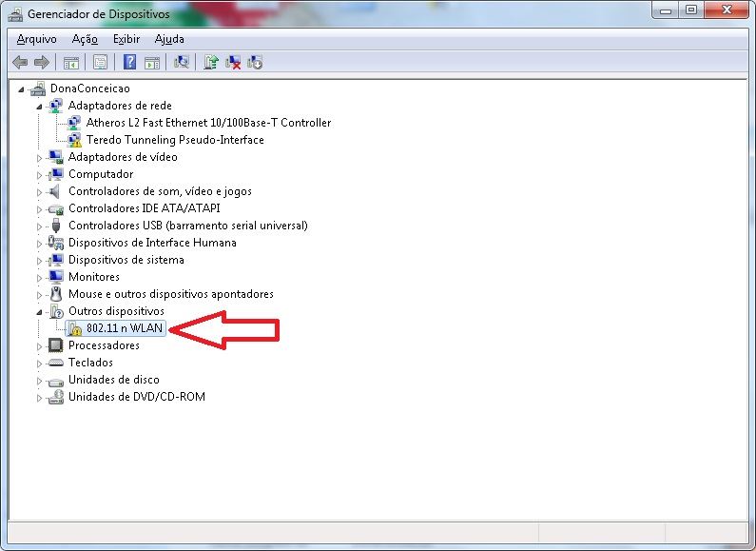
Task: Select the Unidades de disco label
Action: click(x=114, y=380)
